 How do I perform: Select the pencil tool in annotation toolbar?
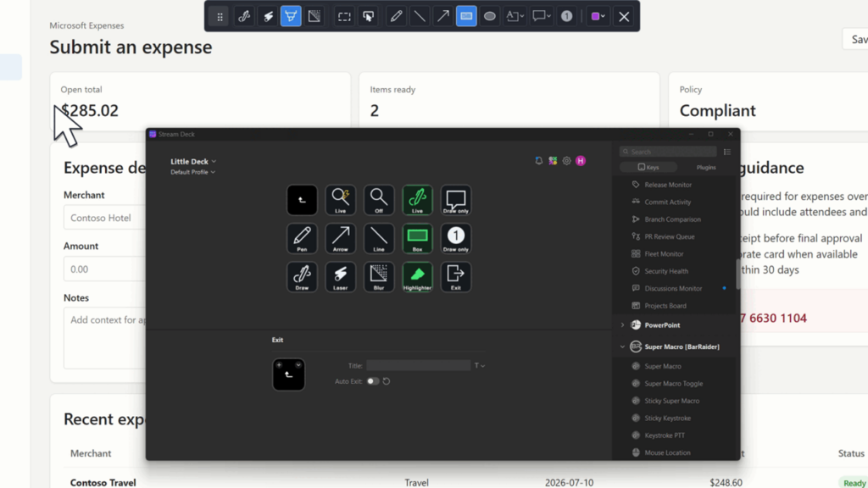[x=396, y=17]
